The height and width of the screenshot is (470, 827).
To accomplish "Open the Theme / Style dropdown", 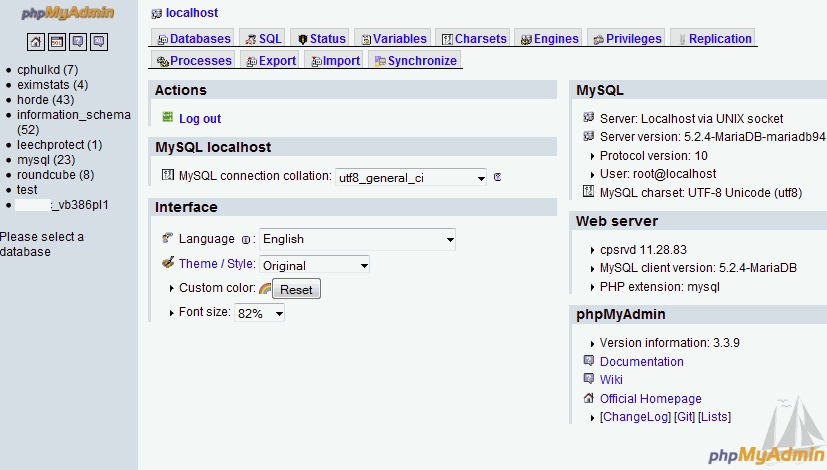I will click(x=314, y=265).
